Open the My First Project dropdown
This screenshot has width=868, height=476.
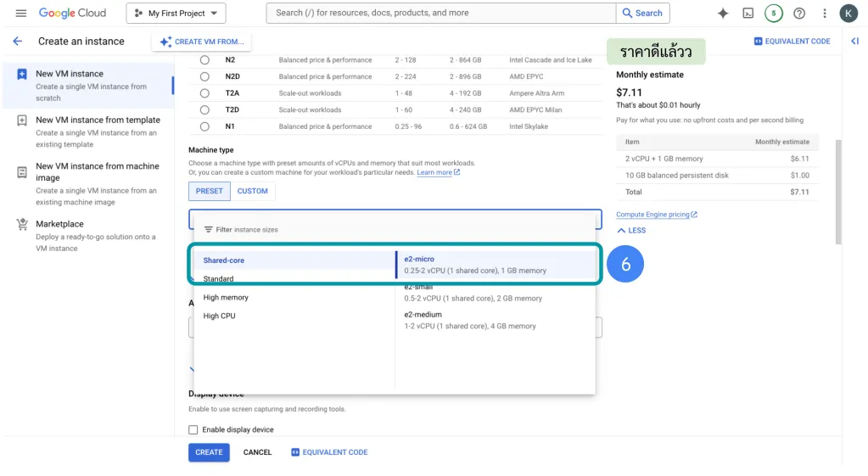176,13
